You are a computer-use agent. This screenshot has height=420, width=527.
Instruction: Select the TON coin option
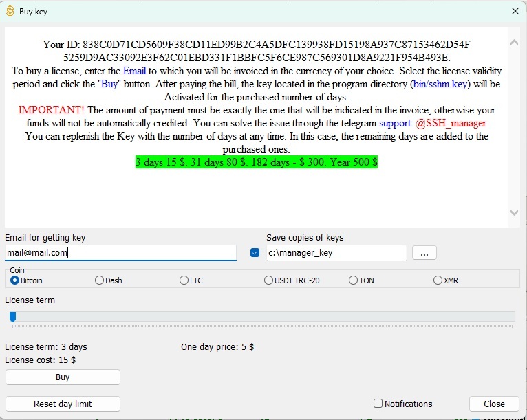click(353, 280)
